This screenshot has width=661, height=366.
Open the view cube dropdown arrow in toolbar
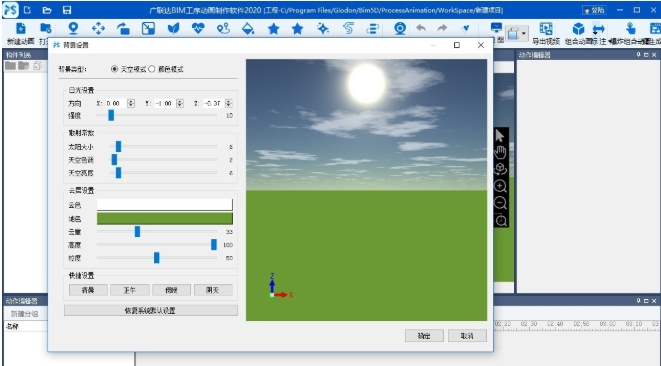[x=524, y=33]
